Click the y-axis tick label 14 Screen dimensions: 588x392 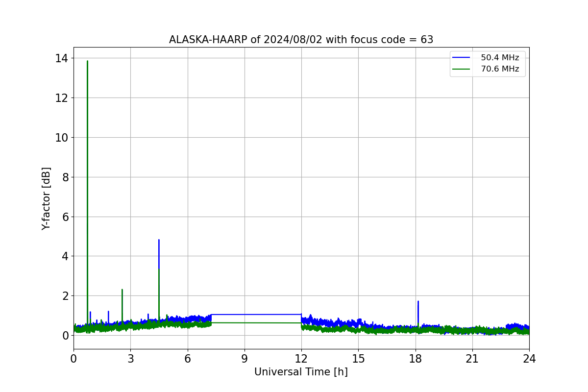(62, 58)
